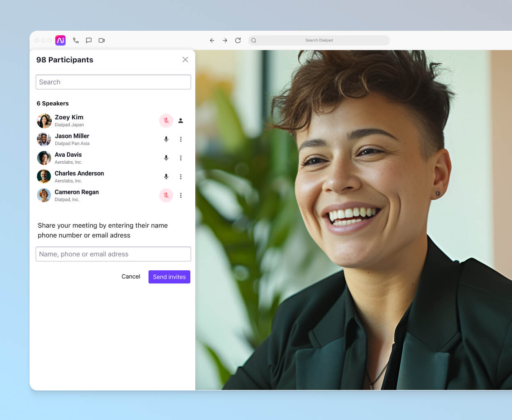Open the messages chat icon

(89, 40)
